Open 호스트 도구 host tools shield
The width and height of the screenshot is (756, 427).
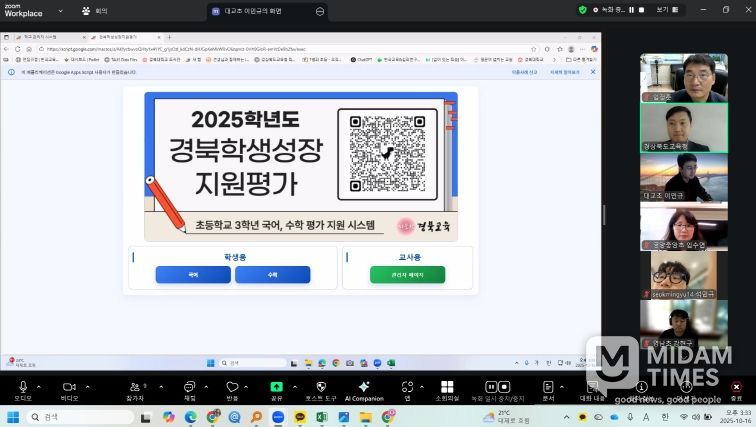point(321,386)
